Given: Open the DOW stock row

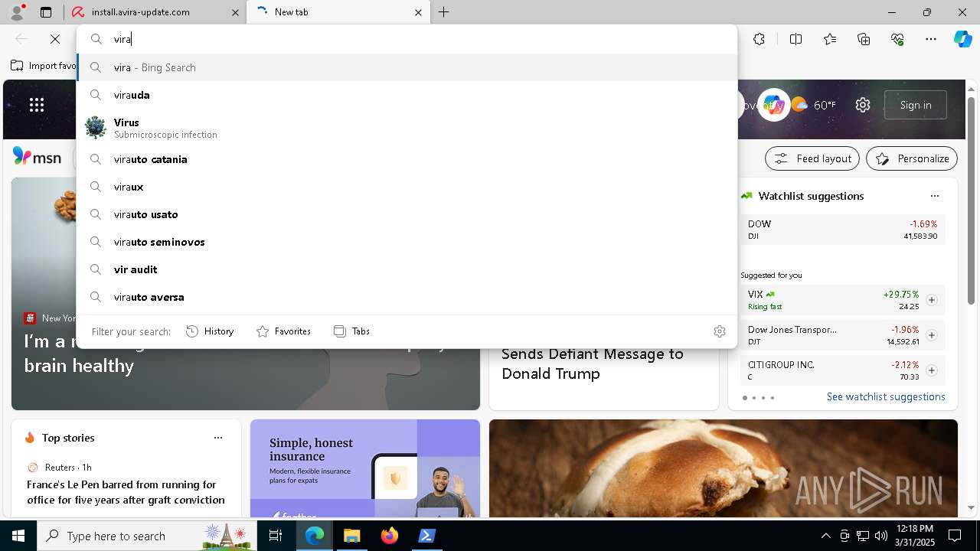Looking at the screenshot, I should [x=842, y=230].
